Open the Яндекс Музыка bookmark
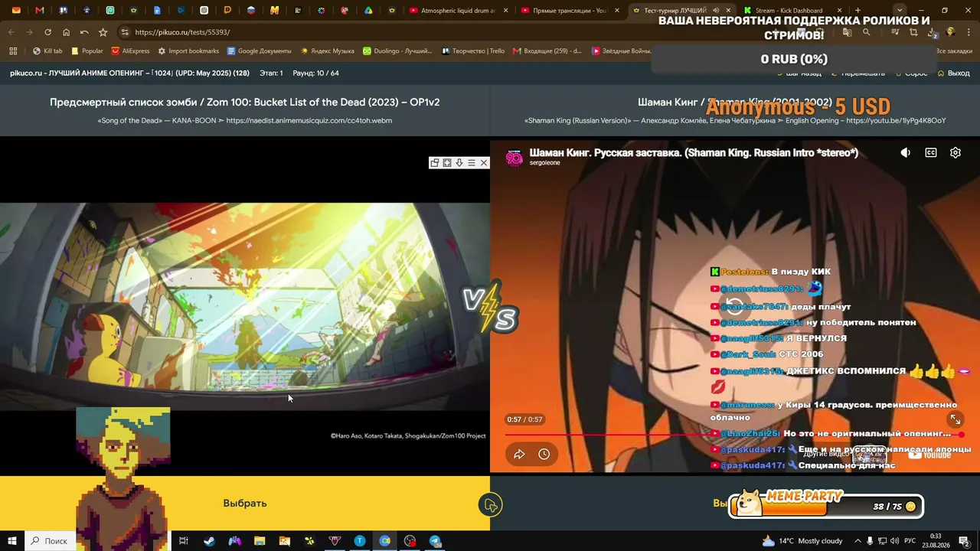980x551 pixels. 327,51
